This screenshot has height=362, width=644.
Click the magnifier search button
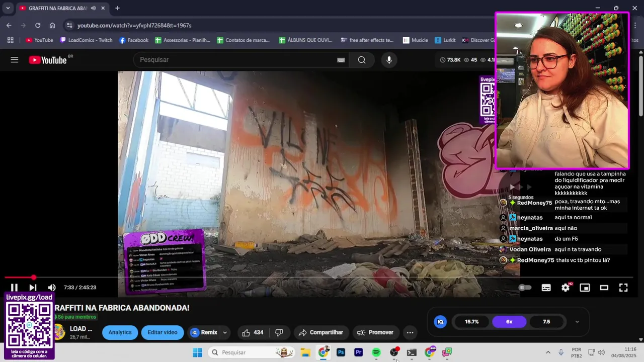[x=362, y=60]
